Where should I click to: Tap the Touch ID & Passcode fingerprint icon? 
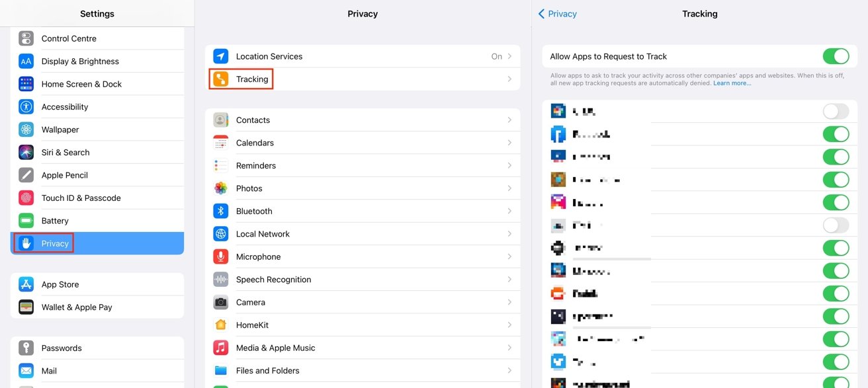pyautogui.click(x=26, y=198)
